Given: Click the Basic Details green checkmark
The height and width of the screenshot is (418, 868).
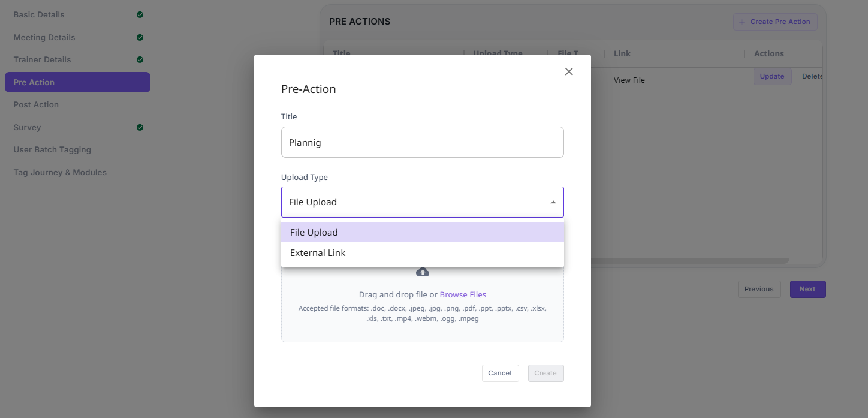Looking at the screenshot, I should coord(140,14).
